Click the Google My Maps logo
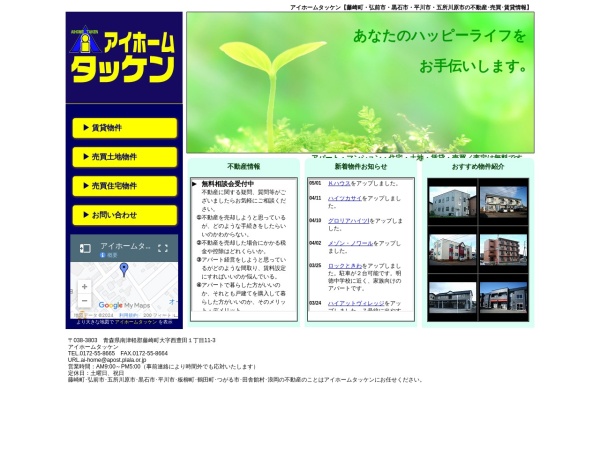Screen dimensions: 600x450 click(x=124, y=305)
